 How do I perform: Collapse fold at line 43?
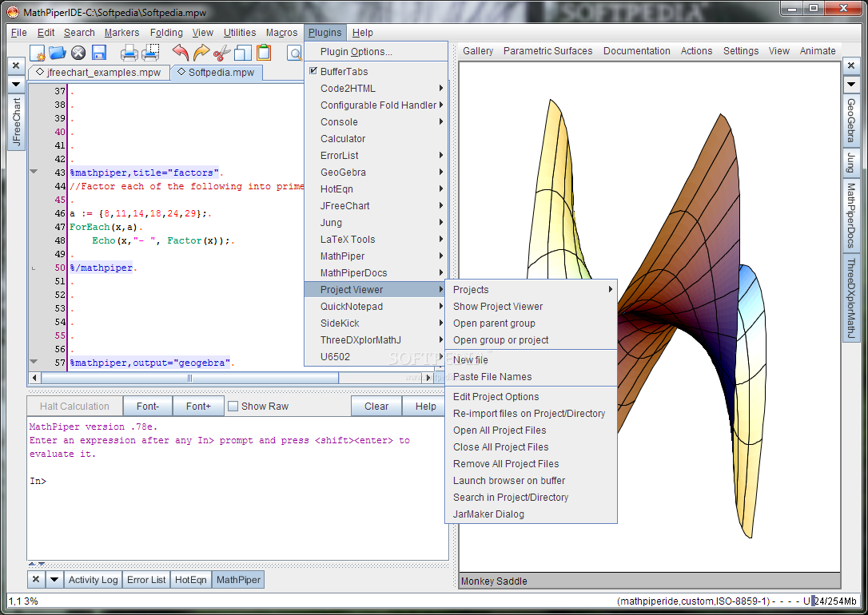coord(34,172)
